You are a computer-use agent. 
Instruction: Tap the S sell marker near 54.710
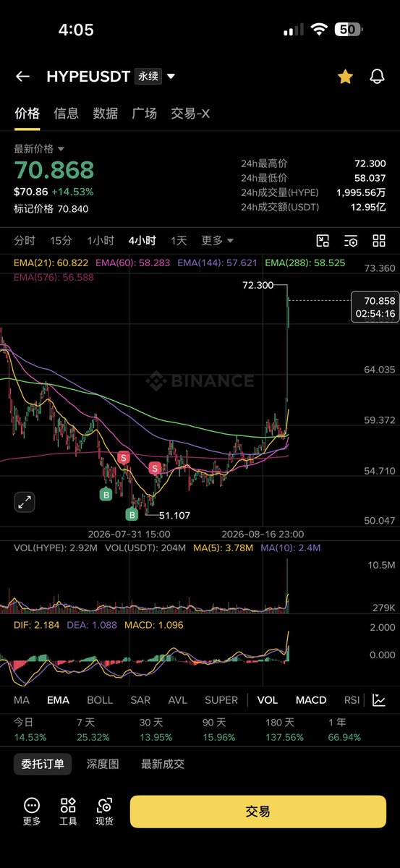[x=154, y=468]
